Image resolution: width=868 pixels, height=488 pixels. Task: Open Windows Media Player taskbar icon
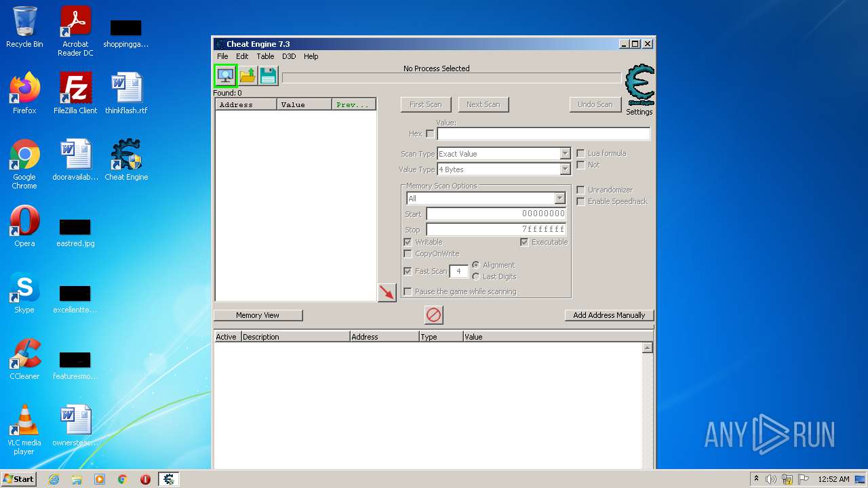click(x=100, y=479)
